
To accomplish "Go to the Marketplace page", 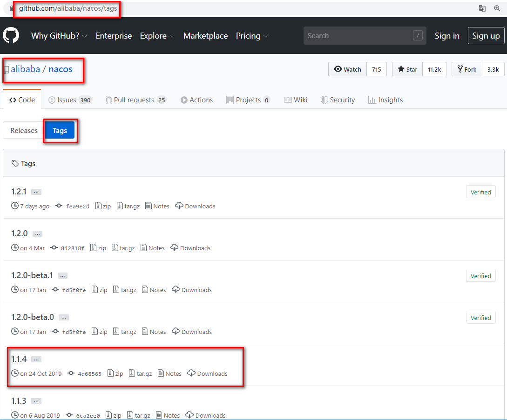I will pyautogui.click(x=205, y=35).
